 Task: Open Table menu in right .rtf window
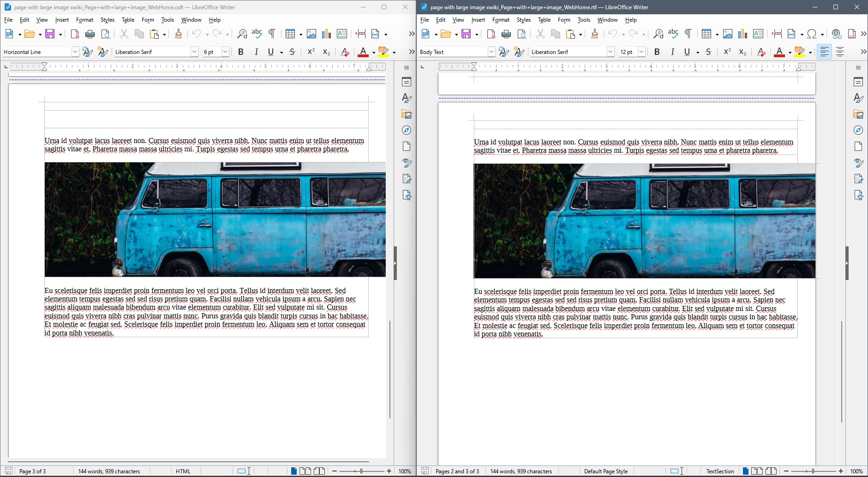click(544, 20)
